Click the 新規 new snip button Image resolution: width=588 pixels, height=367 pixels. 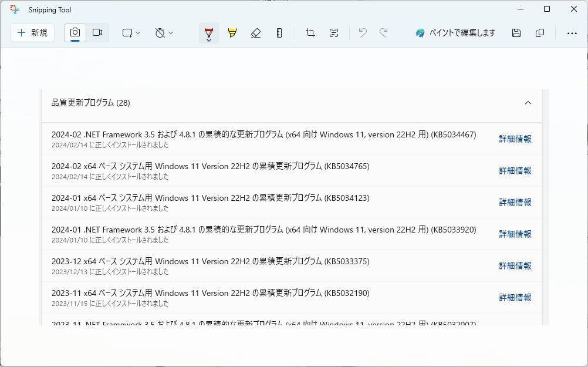coord(32,33)
